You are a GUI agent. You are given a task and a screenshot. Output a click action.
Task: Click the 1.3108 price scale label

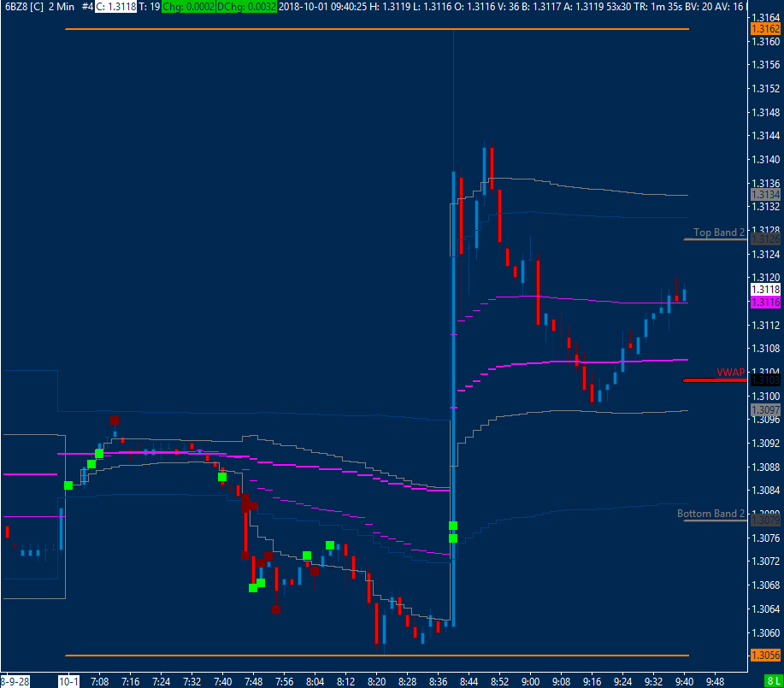[x=766, y=348]
